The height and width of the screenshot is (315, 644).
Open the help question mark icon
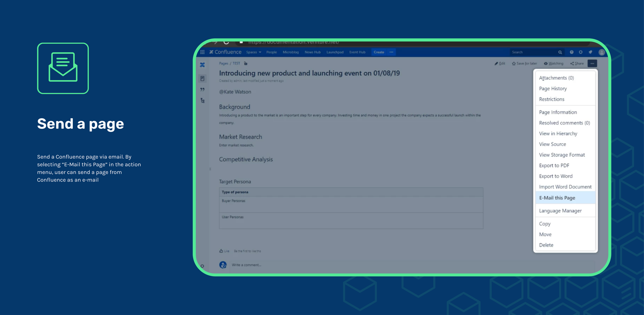click(x=572, y=52)
